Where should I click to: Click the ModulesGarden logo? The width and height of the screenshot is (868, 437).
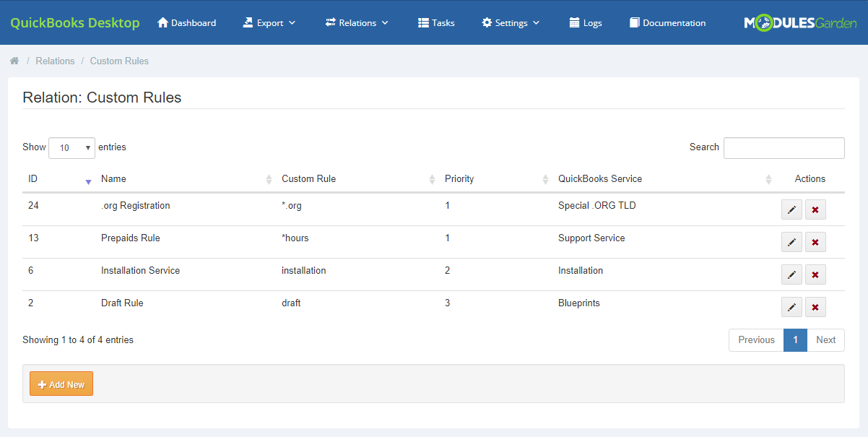(x=802, y=23)
